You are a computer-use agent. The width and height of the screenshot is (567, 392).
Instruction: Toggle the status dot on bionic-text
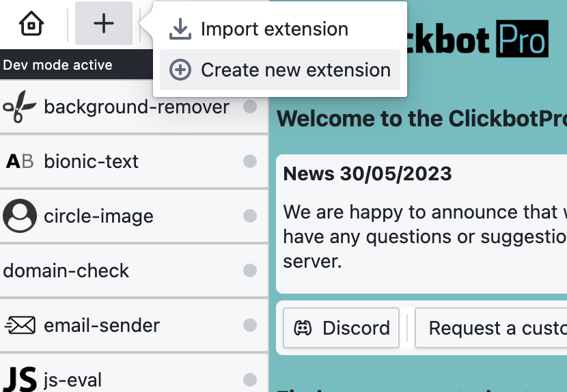tap(250, 161)
